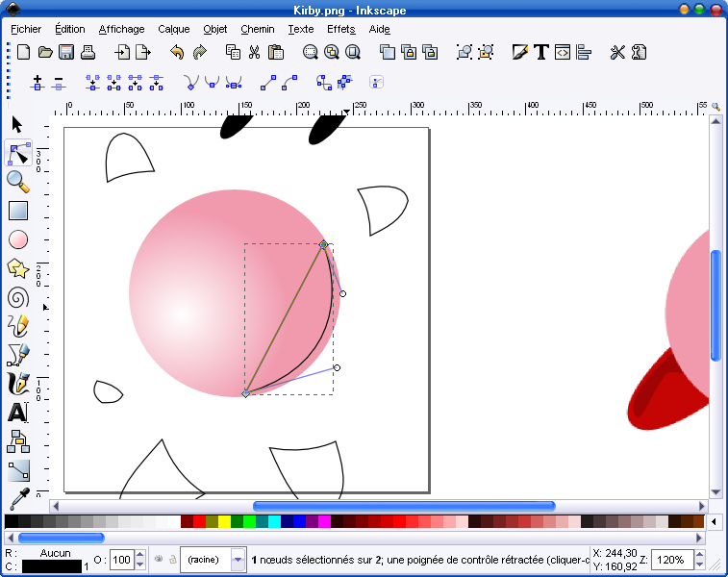Image resolution: width=728 pixels, height=577 pixels.
Task: Click the 120% zoom input field
Action: pos(673,560)
